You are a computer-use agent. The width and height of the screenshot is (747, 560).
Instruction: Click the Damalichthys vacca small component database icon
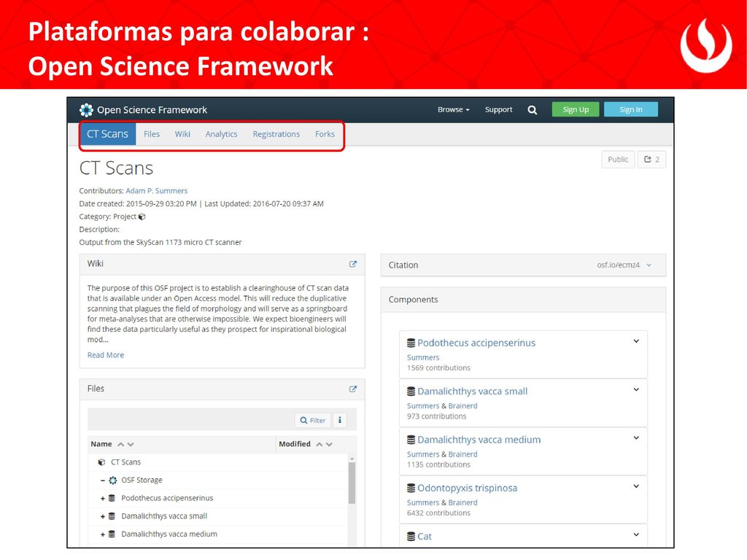click(x=411, y=392)
